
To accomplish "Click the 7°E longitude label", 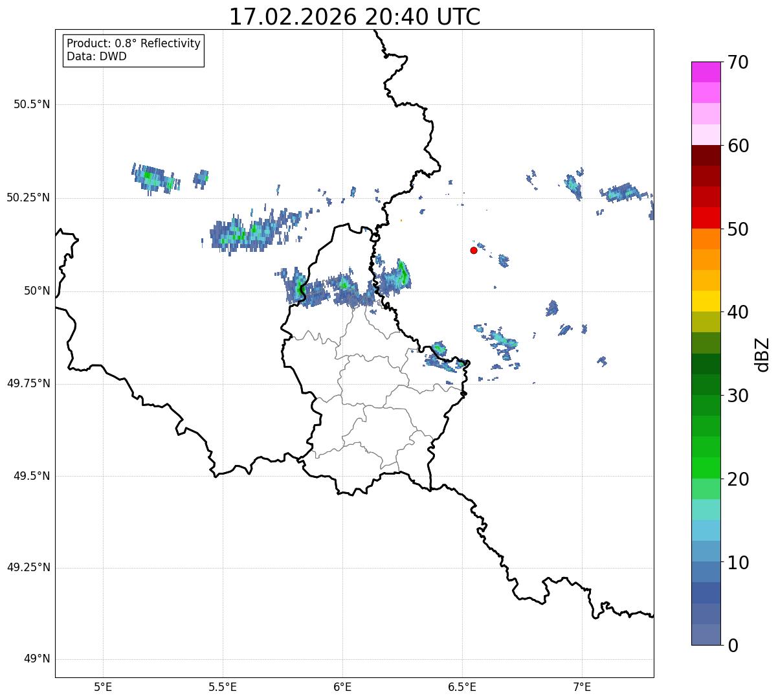I will (582, 686).
